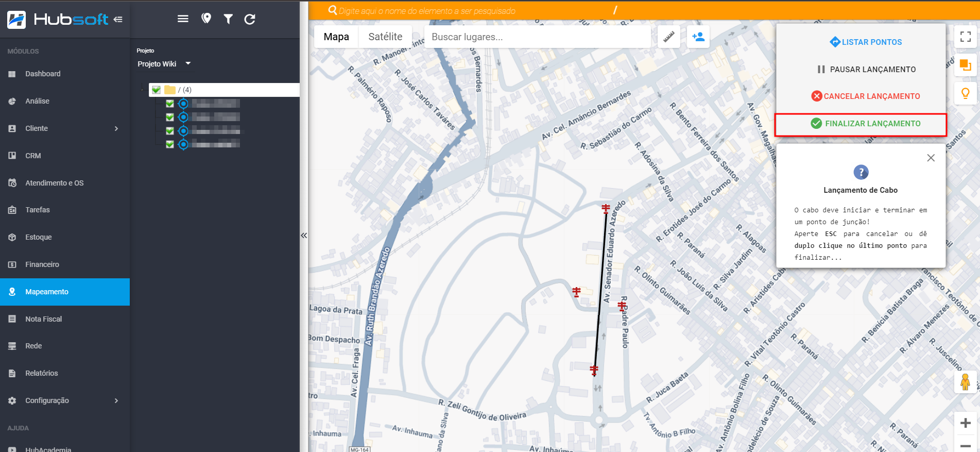
Task: Open the CRM module
Action: [65, 156]
